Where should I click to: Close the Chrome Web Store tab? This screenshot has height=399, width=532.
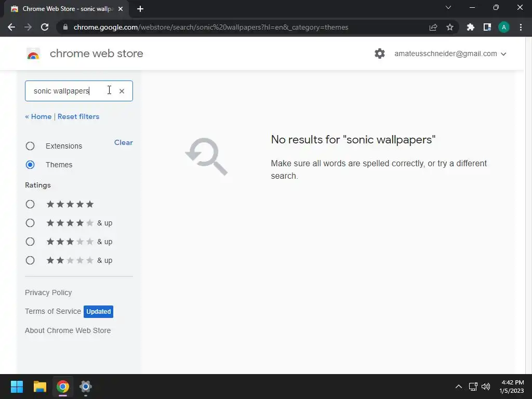click(121, 9)
